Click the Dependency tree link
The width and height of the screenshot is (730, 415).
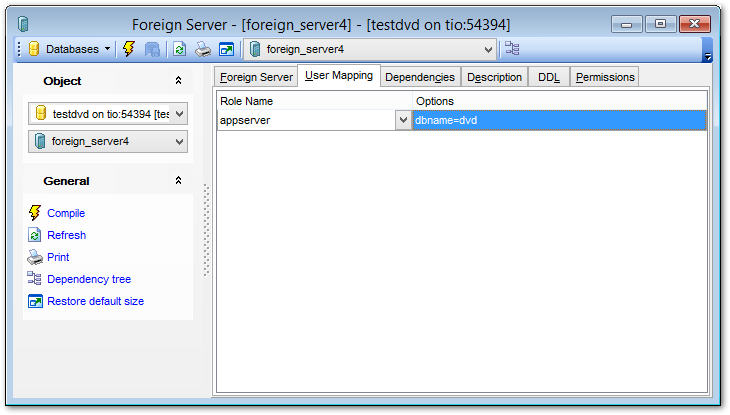89,279
